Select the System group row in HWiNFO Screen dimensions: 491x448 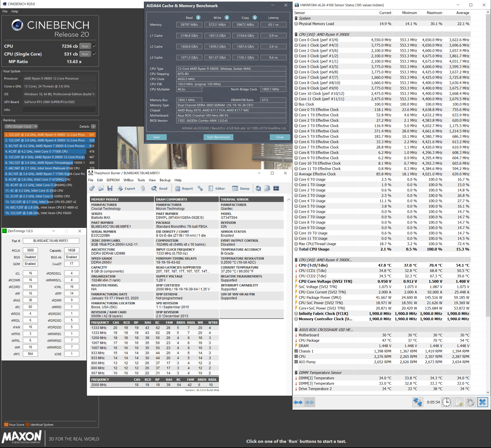coord(382,18)
